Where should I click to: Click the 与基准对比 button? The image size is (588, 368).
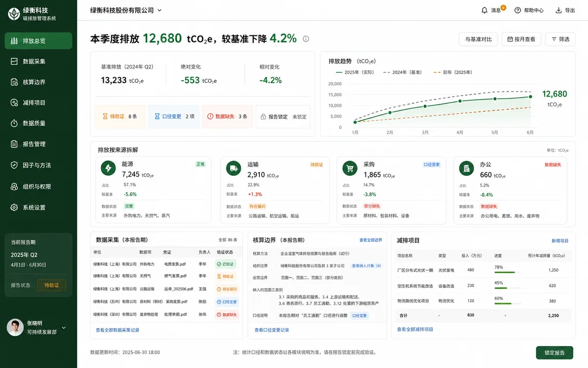tap(478, 39)
